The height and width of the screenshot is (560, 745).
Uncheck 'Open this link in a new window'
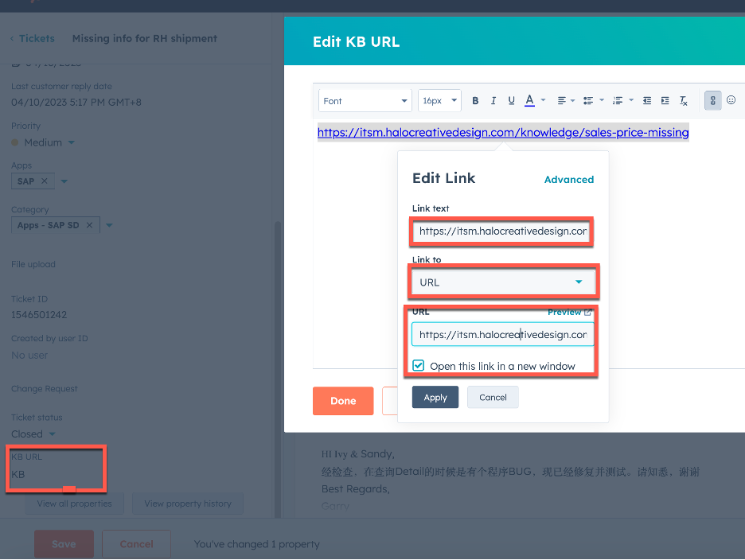(x=419, y=366)
